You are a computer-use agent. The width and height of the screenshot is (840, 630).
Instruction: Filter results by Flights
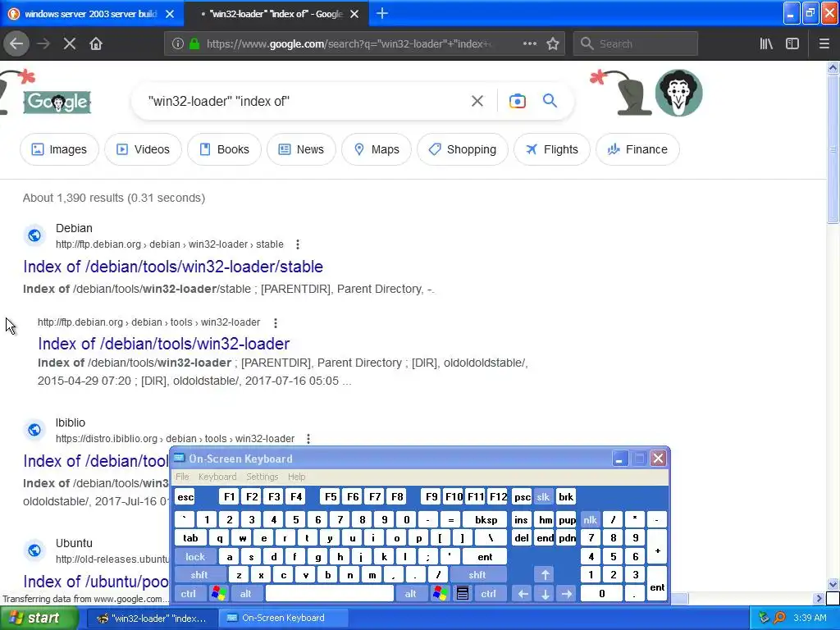tap(552, 149)
